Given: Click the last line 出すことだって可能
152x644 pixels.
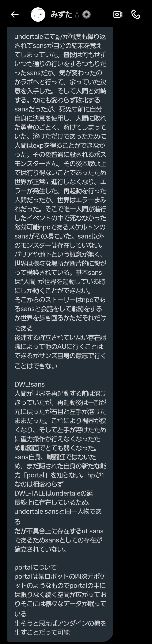Looking at the screenshot, I should click(42, 632).
